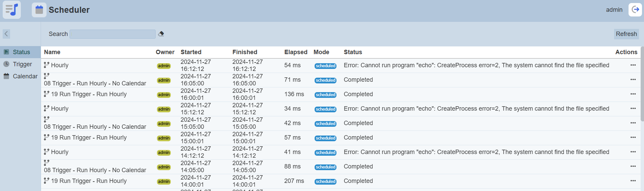Click the music note app logo icon
Viewport: 644px width, 191px height.
tap(12, 10)
